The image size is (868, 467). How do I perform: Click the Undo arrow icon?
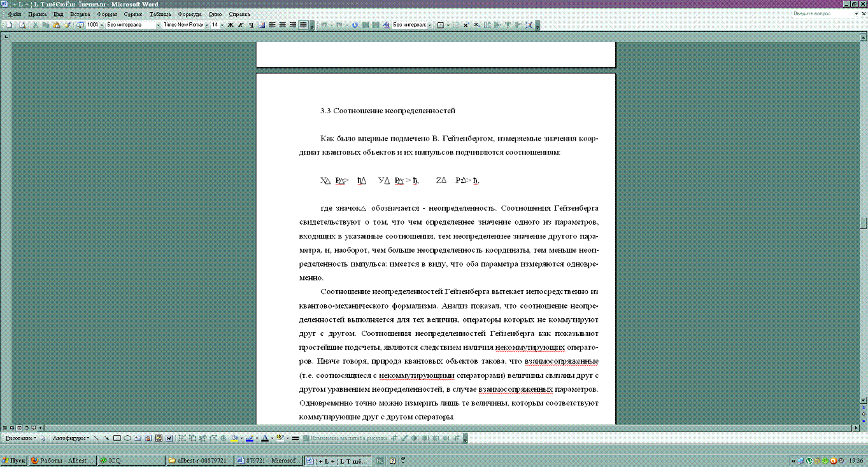(324, 25)
